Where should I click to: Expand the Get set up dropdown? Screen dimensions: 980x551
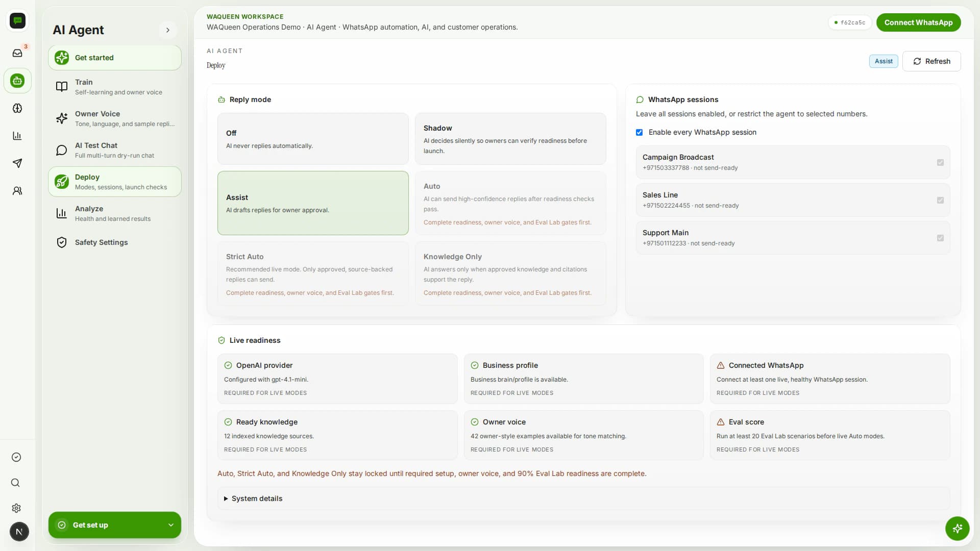115,525
